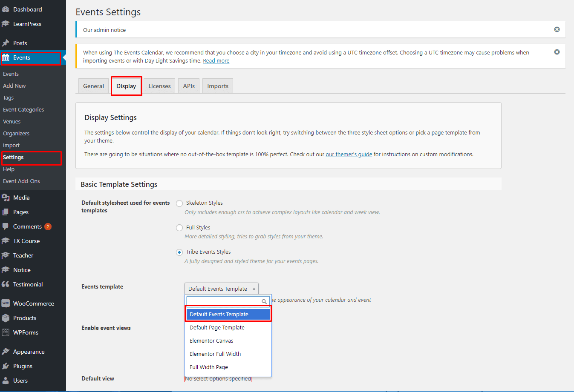Open the Imports settings tab

[x=218, y=86]
